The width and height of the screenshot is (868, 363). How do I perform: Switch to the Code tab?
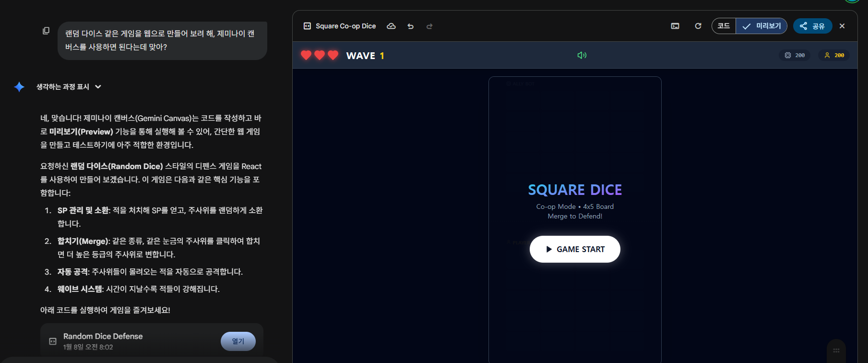[724, 26]
